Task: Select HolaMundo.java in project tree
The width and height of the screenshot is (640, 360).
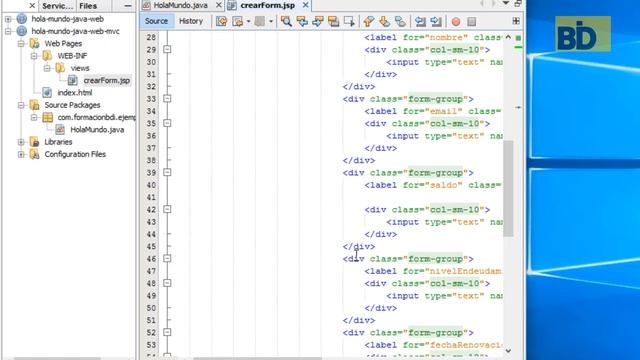Action: tap(97, 129)
